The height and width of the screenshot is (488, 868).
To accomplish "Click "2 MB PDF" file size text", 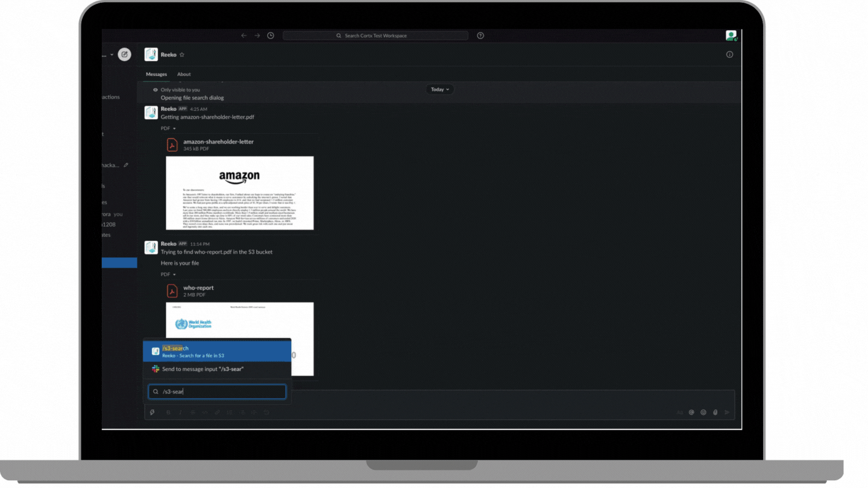I will [195, 295].
